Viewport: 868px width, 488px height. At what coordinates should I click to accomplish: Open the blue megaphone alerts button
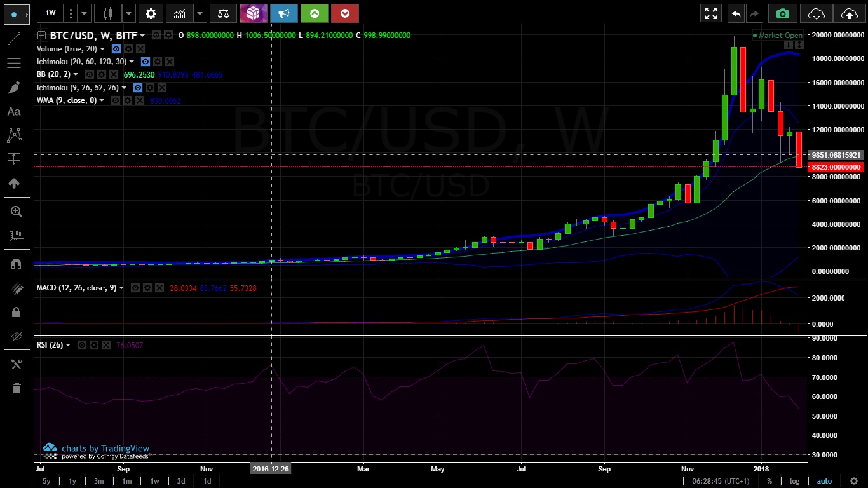click(x=283, y=13)
